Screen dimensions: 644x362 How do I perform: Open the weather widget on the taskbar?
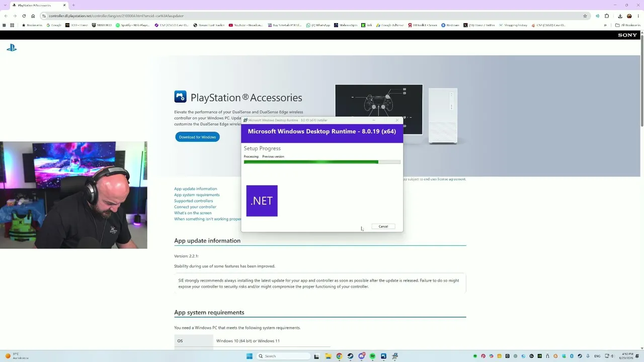pos(16,356)
